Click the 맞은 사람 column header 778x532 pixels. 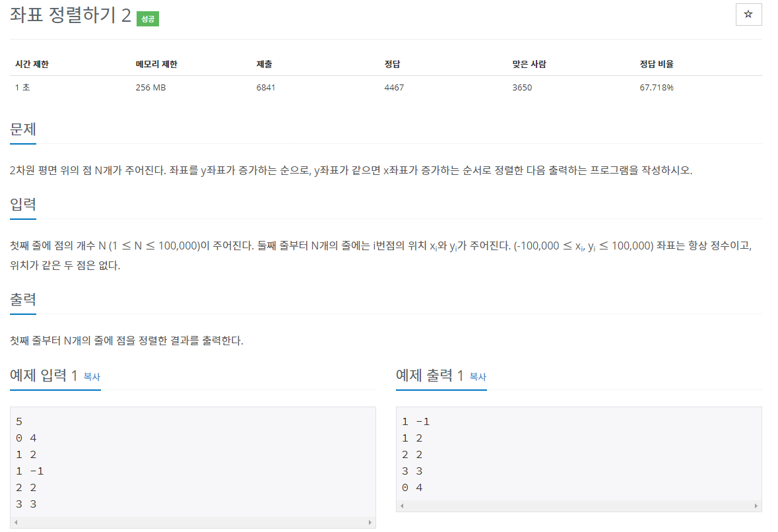point(529,64)
